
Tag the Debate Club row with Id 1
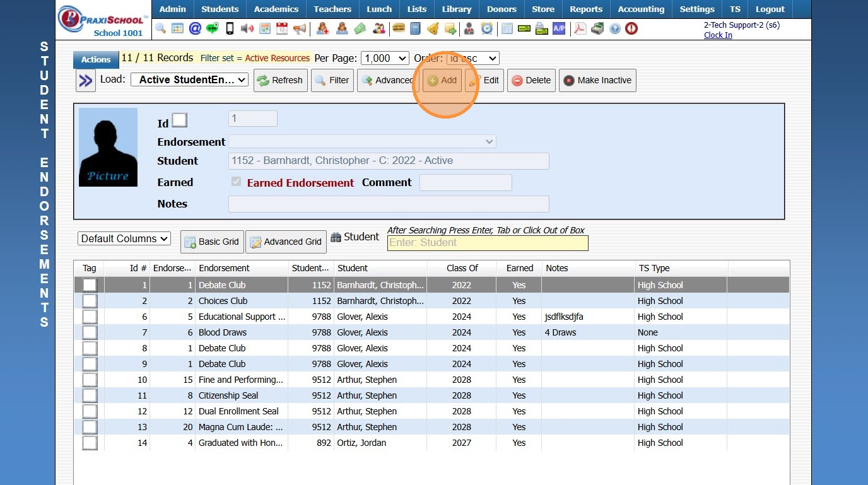pos(90,285)
